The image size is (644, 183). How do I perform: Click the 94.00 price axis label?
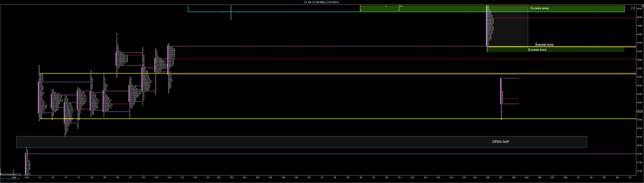click(x=639, y=60)
